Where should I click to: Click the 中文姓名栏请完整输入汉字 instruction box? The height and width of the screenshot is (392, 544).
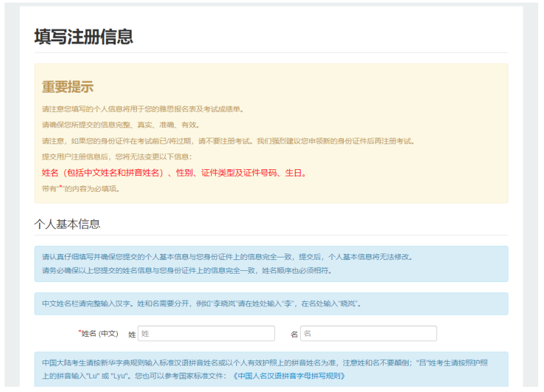click(x=201, y=303)
